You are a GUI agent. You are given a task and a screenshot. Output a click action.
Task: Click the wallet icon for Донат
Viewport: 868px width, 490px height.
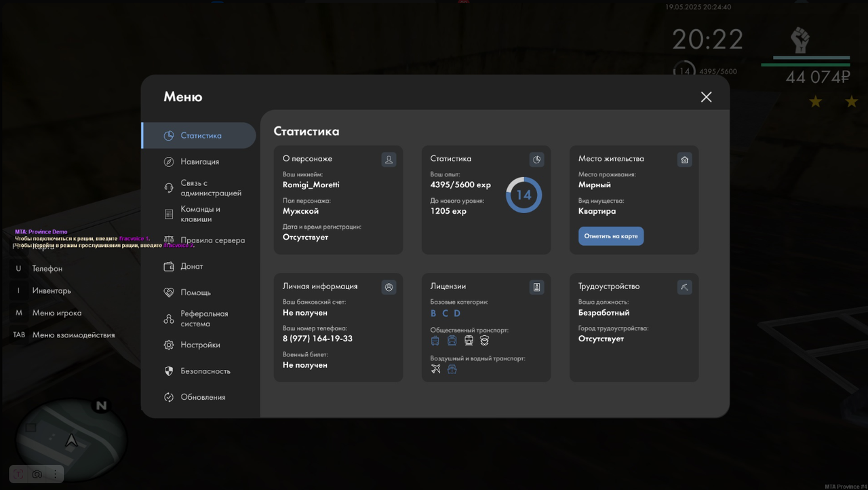[x=169, y=267]
